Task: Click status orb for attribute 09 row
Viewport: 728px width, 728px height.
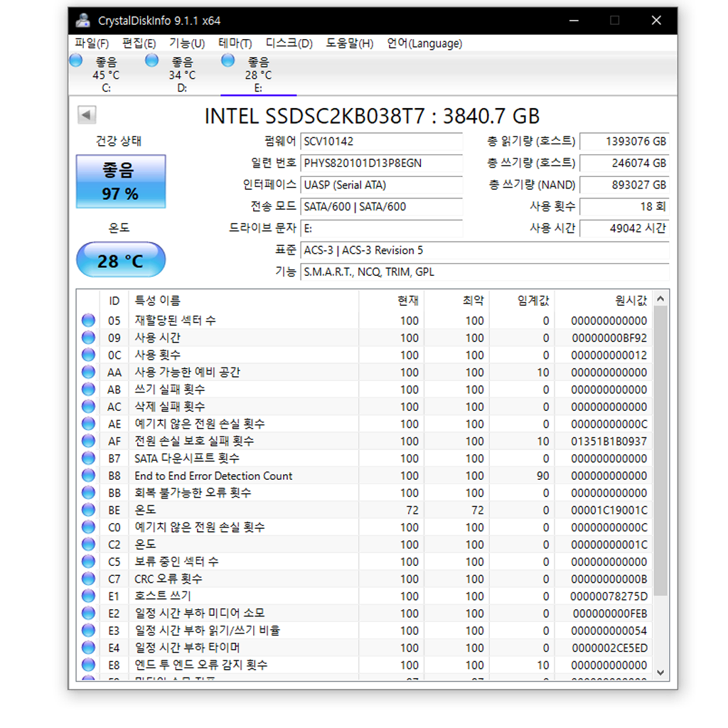Action: (88, 338)
